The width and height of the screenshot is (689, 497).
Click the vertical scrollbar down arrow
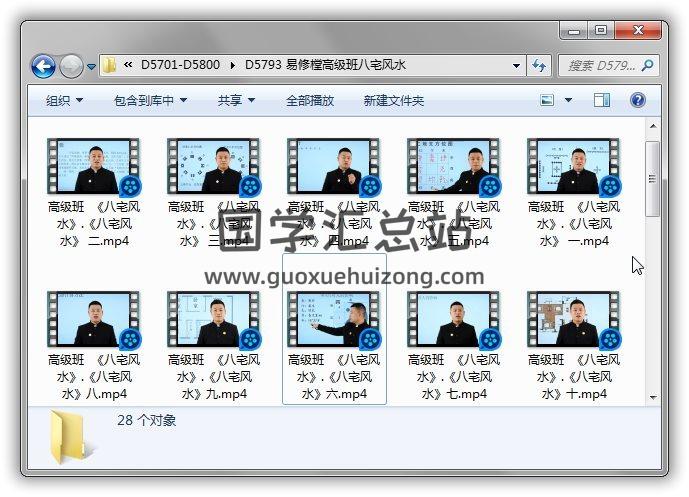tap(652, 397)
